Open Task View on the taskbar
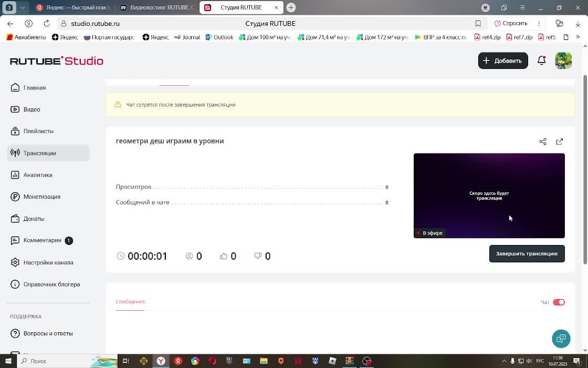This screenshot has height=368, width=588. [x=126, y=361]
